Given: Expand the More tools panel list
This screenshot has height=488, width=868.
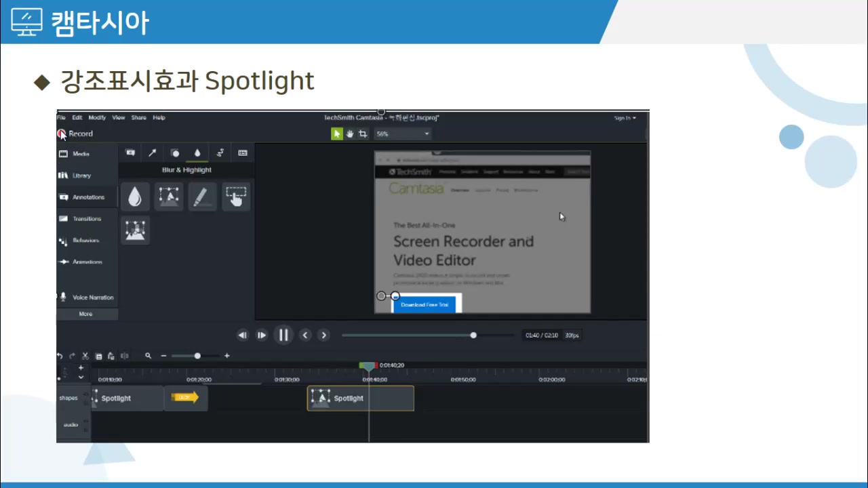Looking at the screenshot, I should pos(86,314).
